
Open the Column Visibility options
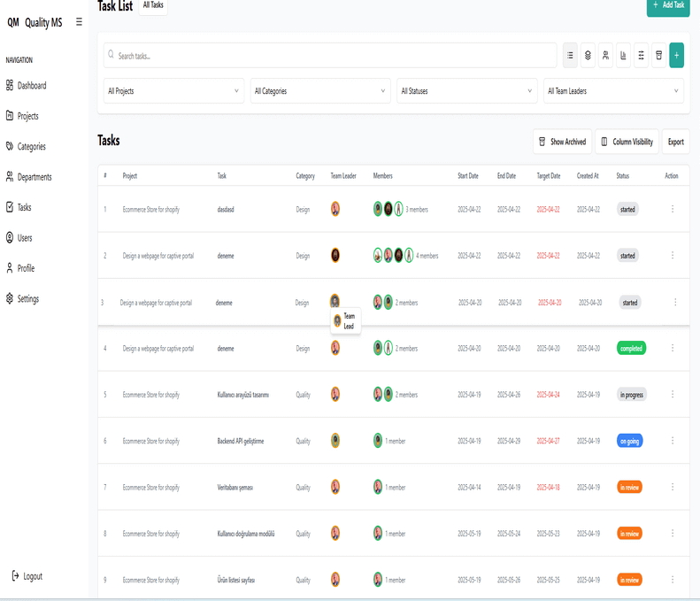pos(627,142)
